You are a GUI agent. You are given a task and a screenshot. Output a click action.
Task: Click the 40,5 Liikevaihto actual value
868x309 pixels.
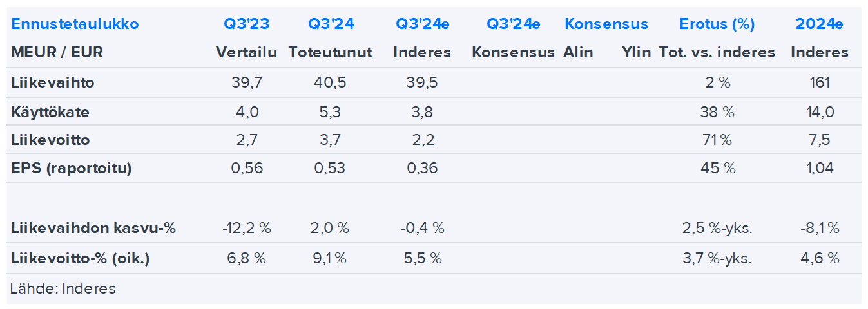click(331, 82)
